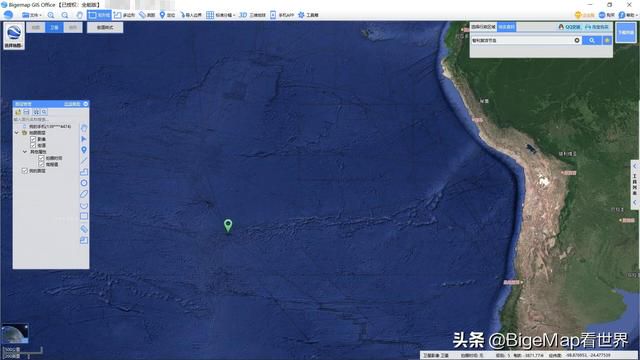Activate the rectangle selection tool in toolbar
640x360 pixels.
pyautogui.click(x=99, y=15)
